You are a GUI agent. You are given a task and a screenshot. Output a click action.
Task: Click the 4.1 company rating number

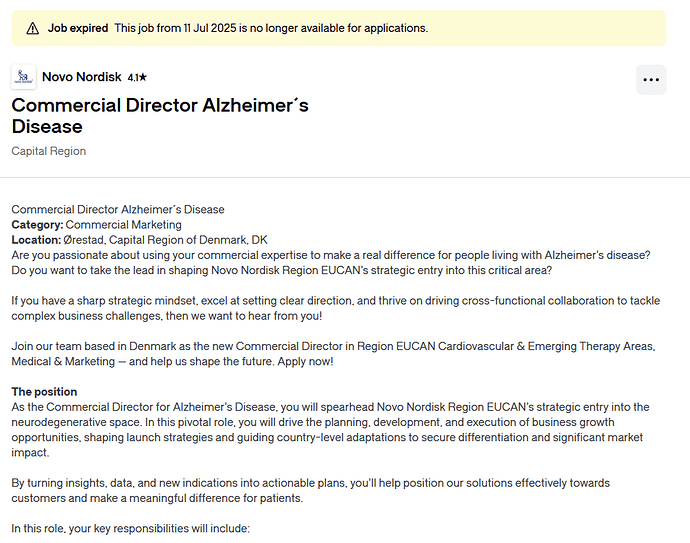pyautogui.click(x=133, y=77)
